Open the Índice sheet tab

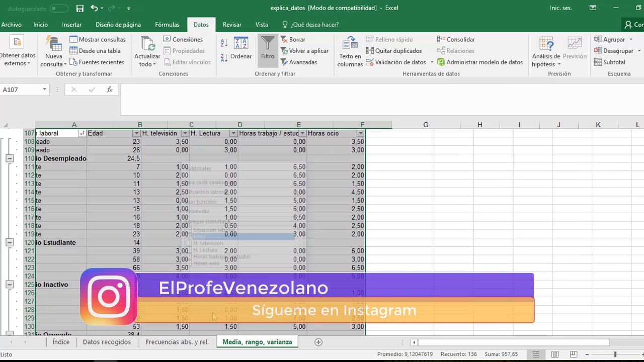(61, 342)
